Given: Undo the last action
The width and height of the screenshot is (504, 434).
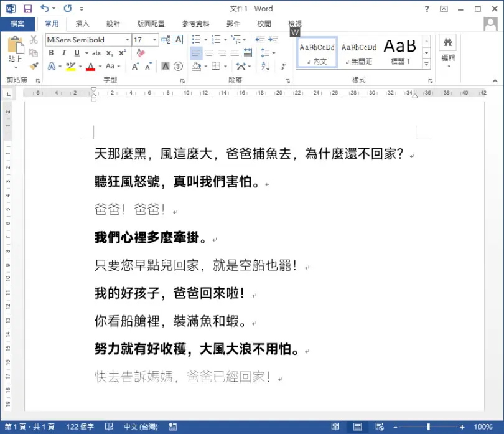Looking at the screenshot, I should [45, 8].
